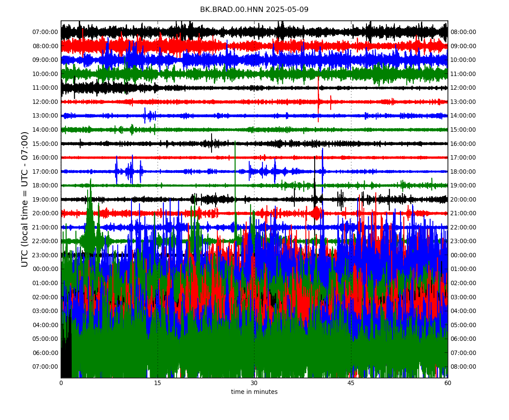Pick 18:00:00 on the right axis
The height and width of the screenshot is (420, 509).
pyautogui.click(x=463, y=172)
